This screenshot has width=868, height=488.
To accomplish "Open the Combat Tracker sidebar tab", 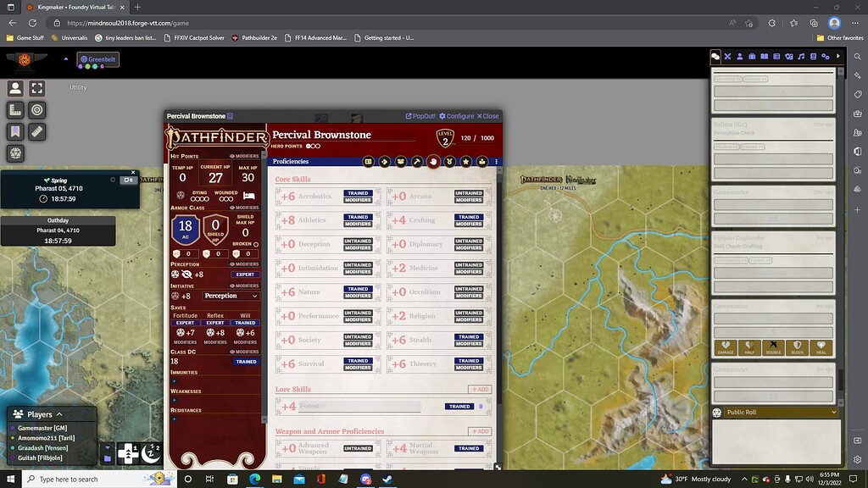I will pyautogui.click(x=727, y=57).
